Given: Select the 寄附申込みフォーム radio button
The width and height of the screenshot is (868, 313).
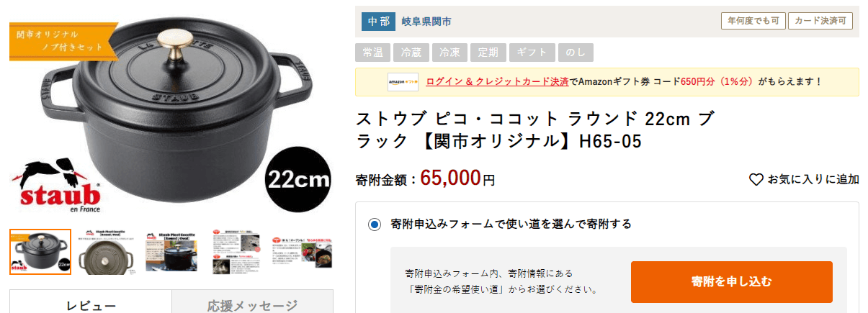Looking at the screenshot, I should 374,224.
